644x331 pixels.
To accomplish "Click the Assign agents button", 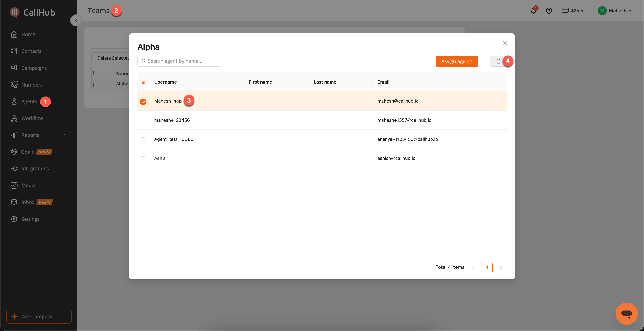I will [x=457, y=61].
